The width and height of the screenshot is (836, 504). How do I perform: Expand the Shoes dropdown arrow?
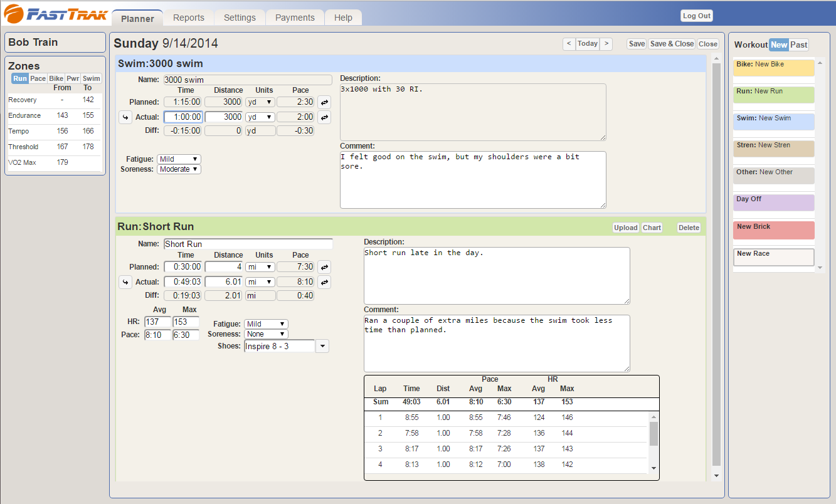[322, 346]
